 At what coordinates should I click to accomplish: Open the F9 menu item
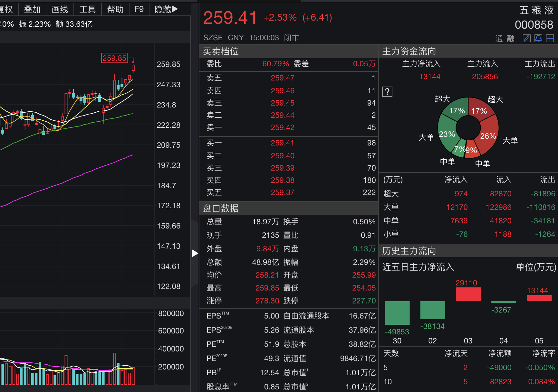139,9
